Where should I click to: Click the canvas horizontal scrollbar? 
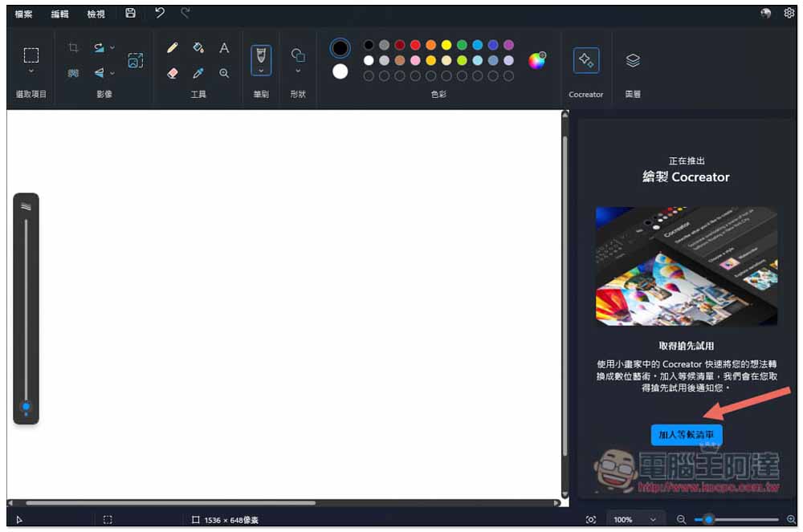[170, 503]
